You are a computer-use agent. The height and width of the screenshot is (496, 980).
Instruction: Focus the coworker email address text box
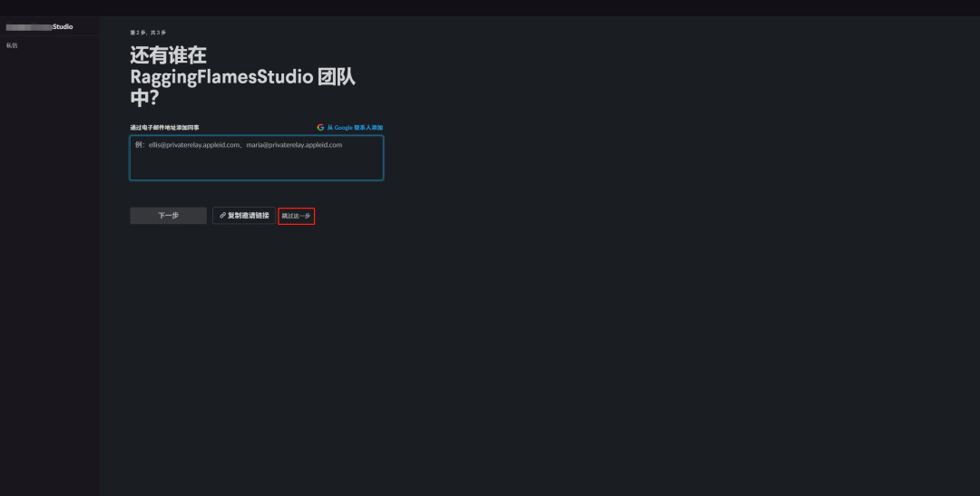pyautogui.click(x=256, y=158)
